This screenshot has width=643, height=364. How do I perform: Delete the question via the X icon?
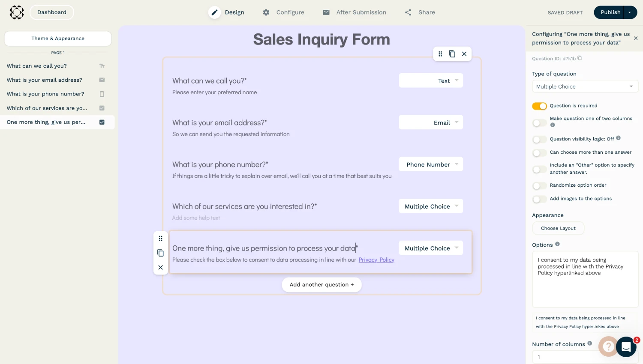(x=161, y=267)
